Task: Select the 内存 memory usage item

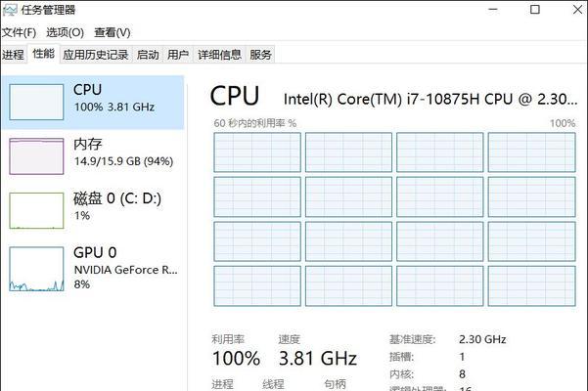Action: 93,156
